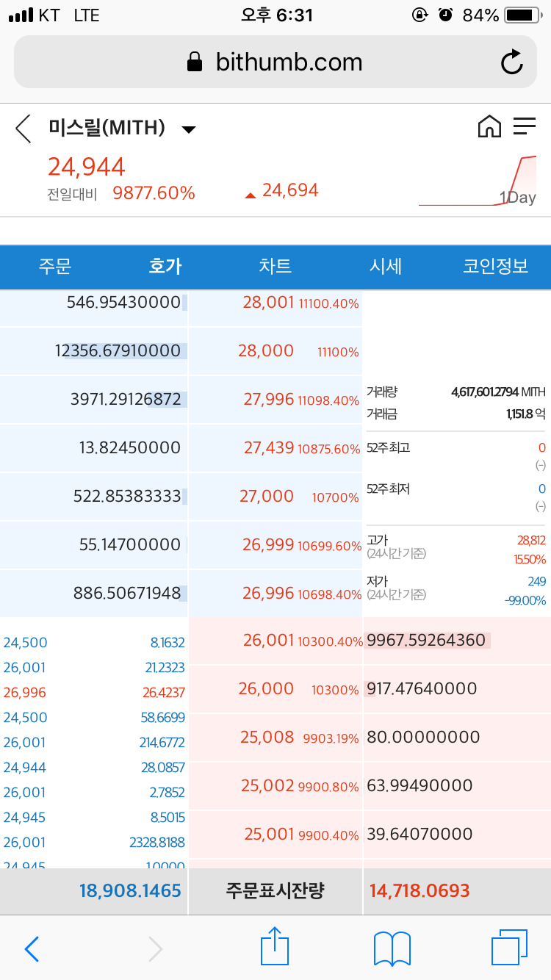Tap ask quantity 13.82450000
The width and height of the screenshot is (551, 980).
pos(130,448)
